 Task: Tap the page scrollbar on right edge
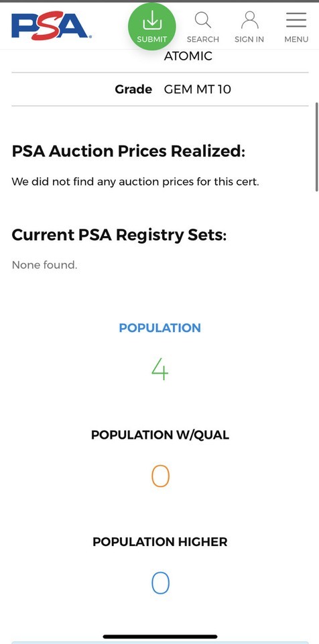click(x=316, y=147)
